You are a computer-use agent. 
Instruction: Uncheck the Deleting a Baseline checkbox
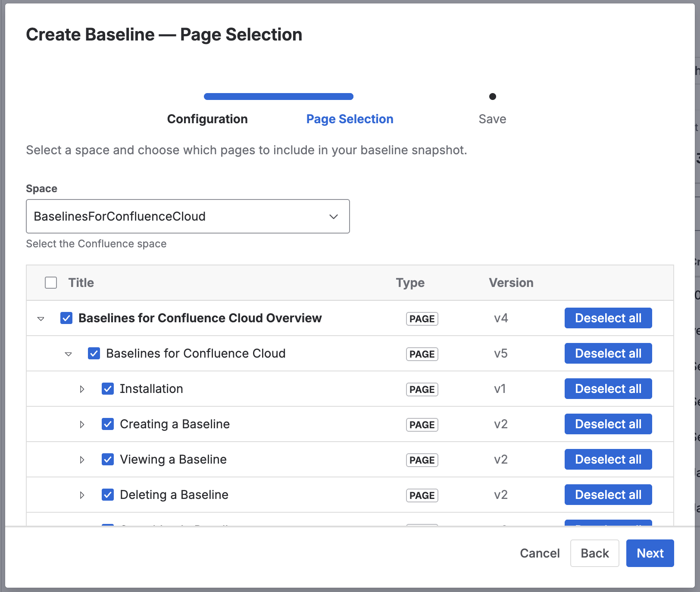(x=108, y=495)
